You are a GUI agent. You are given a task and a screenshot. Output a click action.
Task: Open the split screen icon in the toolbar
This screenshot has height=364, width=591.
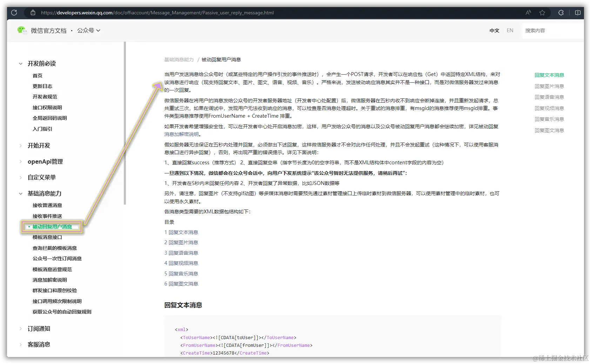578,13
